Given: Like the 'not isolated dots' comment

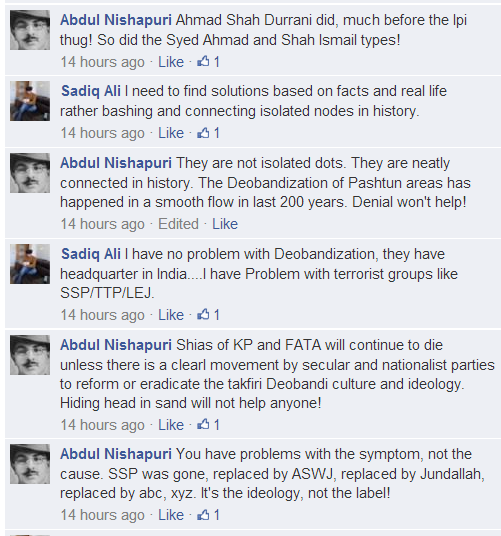Looking at the screenshot, I should pyautogui.click(x=225, y=224).
